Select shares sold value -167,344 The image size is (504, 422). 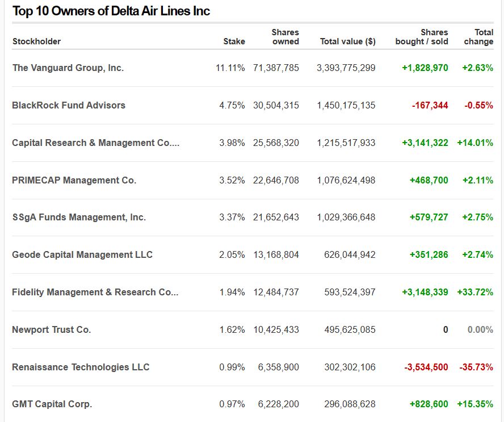pos(430,105)
